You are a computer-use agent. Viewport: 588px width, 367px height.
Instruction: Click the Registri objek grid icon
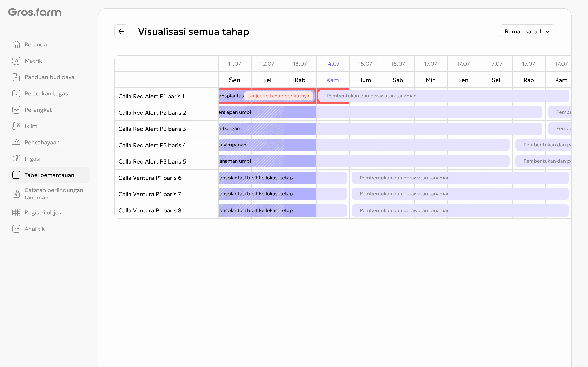[x=16, y=212]
